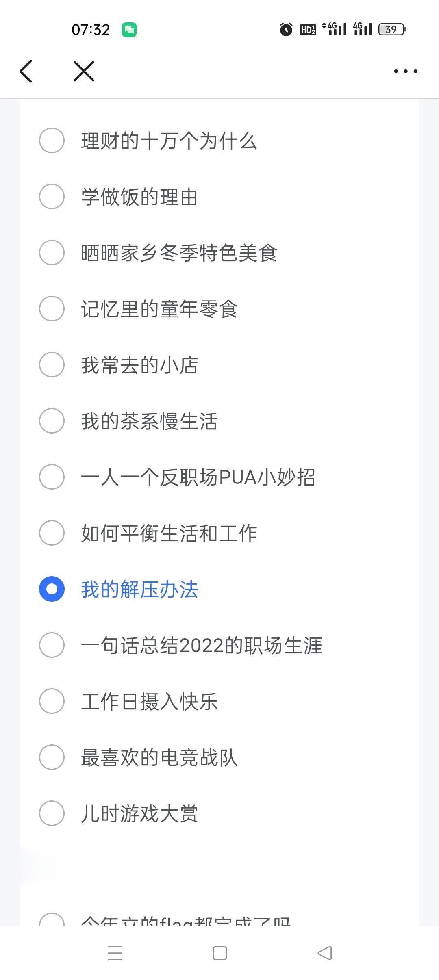Screen dimensions: 439x980
Task: Tap the 一人一个反职场PUA小妙招 label
Action: tap(198, 477)
